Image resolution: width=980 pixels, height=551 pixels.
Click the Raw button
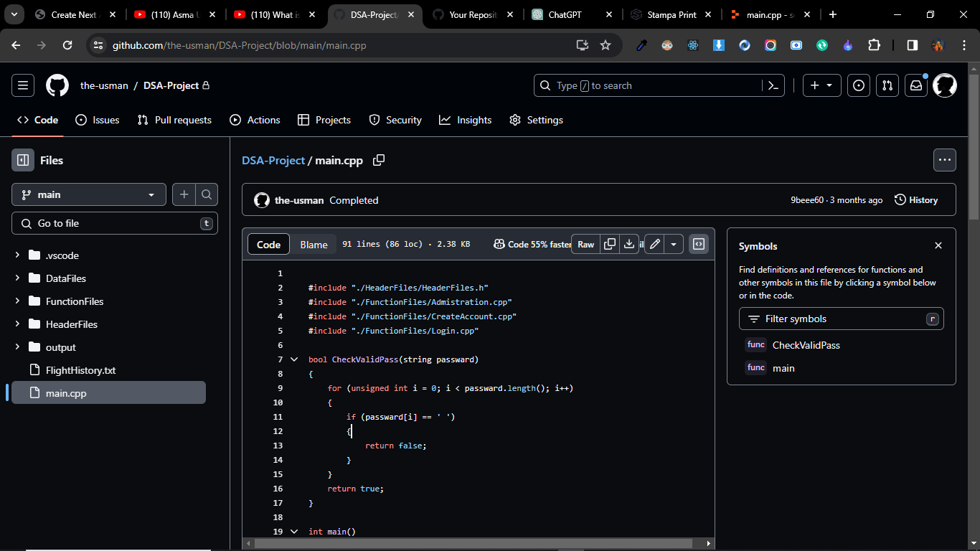586,244
